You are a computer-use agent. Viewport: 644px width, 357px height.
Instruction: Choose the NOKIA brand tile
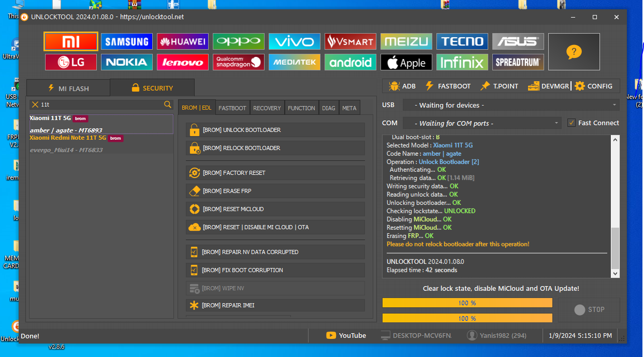click(x=127, y=62)
